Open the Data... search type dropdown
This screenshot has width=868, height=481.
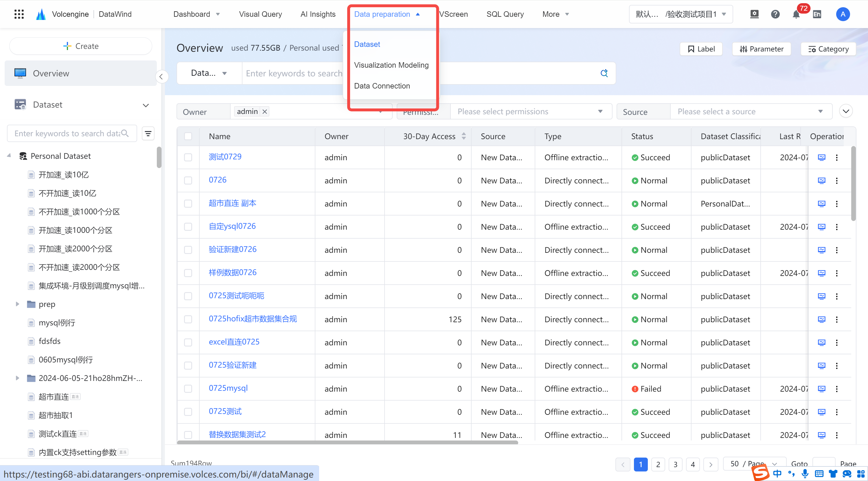click(209, 73)
